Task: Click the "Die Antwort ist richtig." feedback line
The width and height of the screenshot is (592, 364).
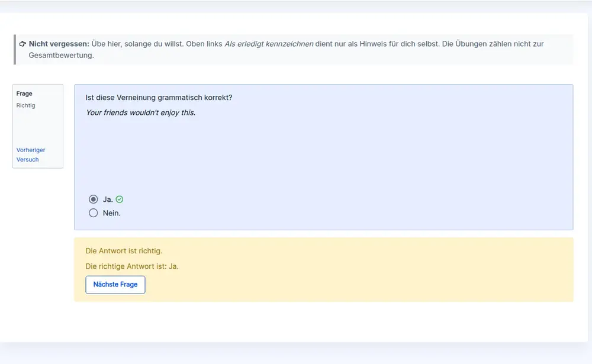Action: click(124, 251)
